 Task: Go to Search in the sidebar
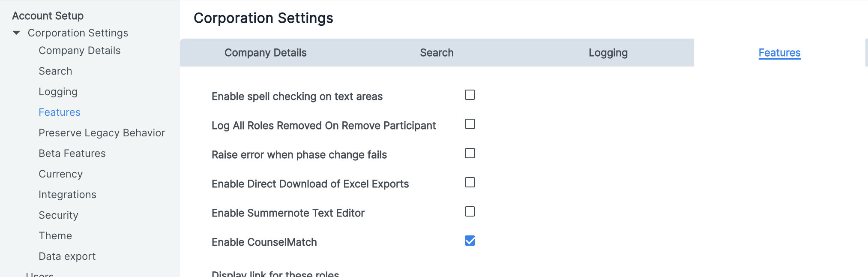tap(55, 71)
